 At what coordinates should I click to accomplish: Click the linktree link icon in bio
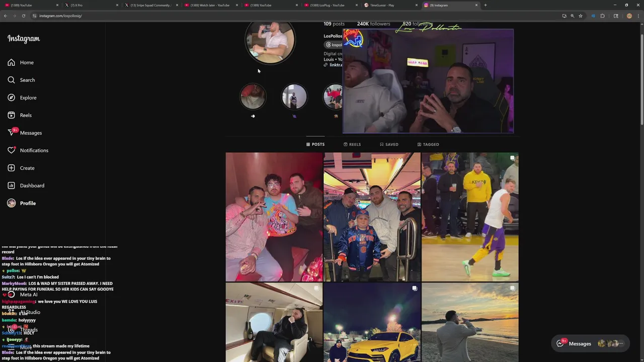click(326, 65)
